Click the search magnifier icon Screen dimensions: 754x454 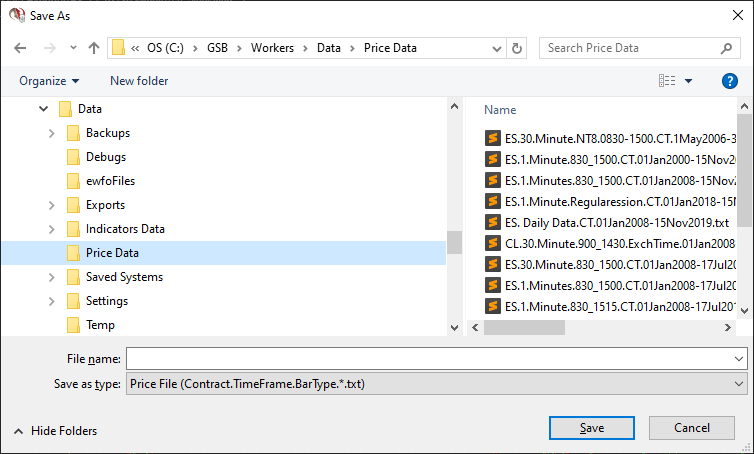point(727,48)
